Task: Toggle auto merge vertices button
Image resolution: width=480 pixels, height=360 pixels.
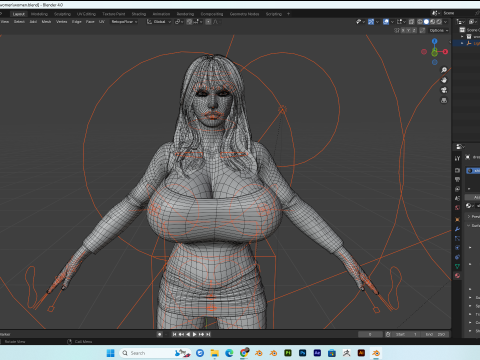Action: (422, 30)
